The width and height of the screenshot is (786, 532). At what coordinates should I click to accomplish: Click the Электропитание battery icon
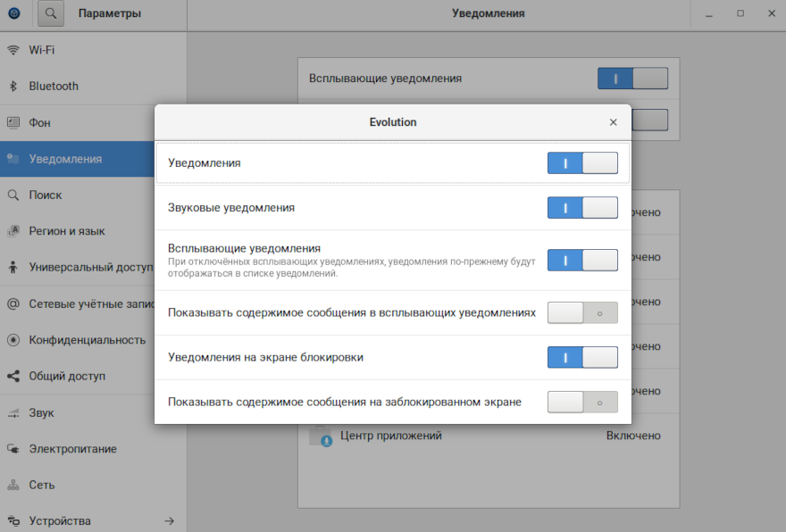[13, 449]
